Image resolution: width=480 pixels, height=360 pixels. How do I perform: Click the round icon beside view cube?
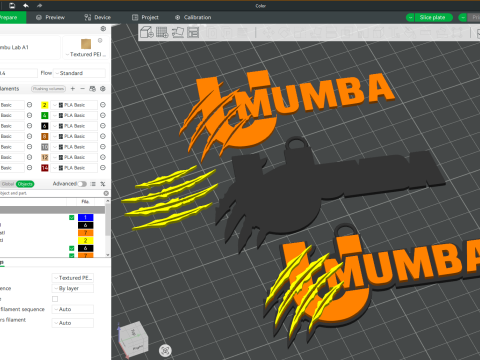click(165, 350)
